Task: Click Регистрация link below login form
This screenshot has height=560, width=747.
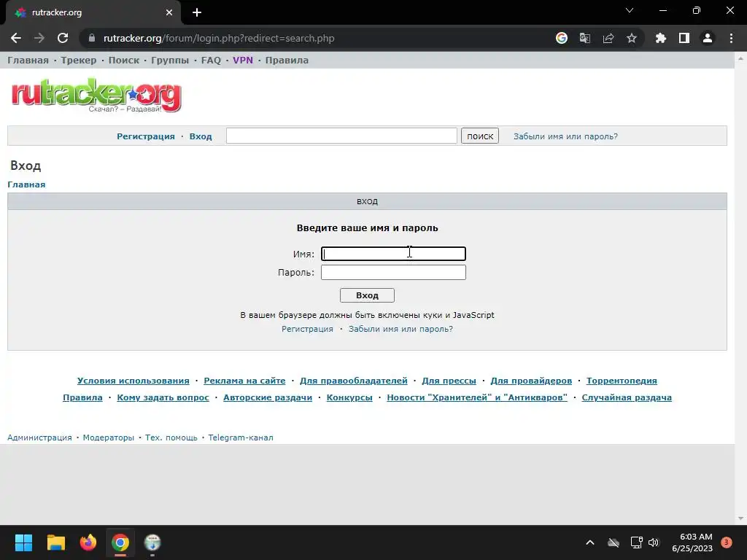Action: [x=307, y=329]
